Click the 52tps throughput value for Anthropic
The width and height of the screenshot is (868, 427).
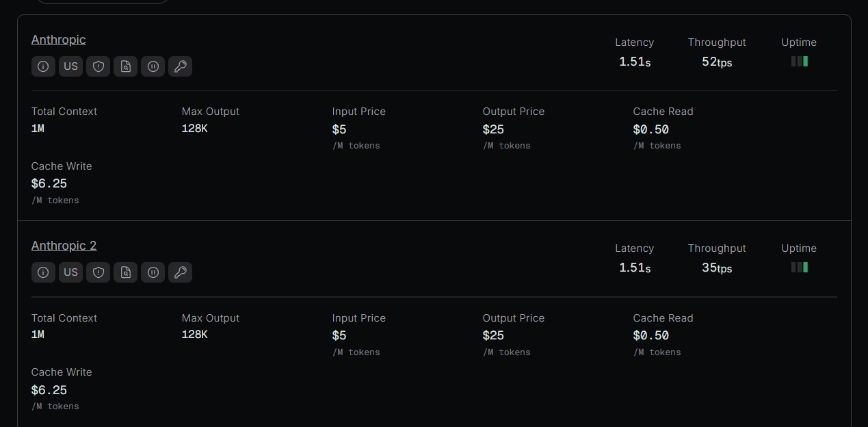717,62
